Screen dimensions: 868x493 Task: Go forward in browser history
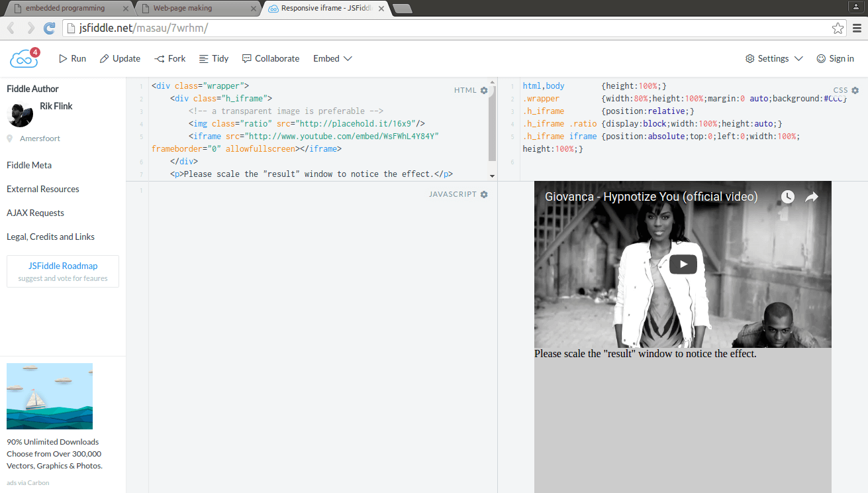(x=31, y=28)
